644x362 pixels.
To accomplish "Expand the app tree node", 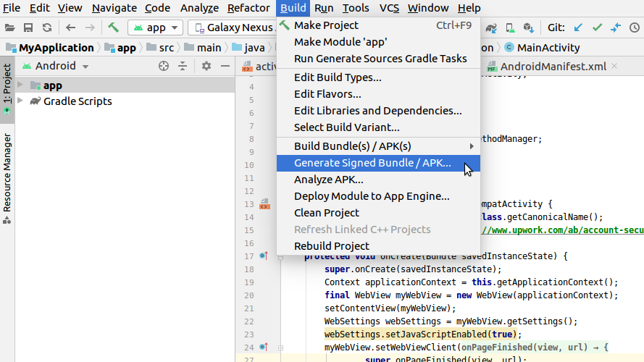I will coord(20,85).
